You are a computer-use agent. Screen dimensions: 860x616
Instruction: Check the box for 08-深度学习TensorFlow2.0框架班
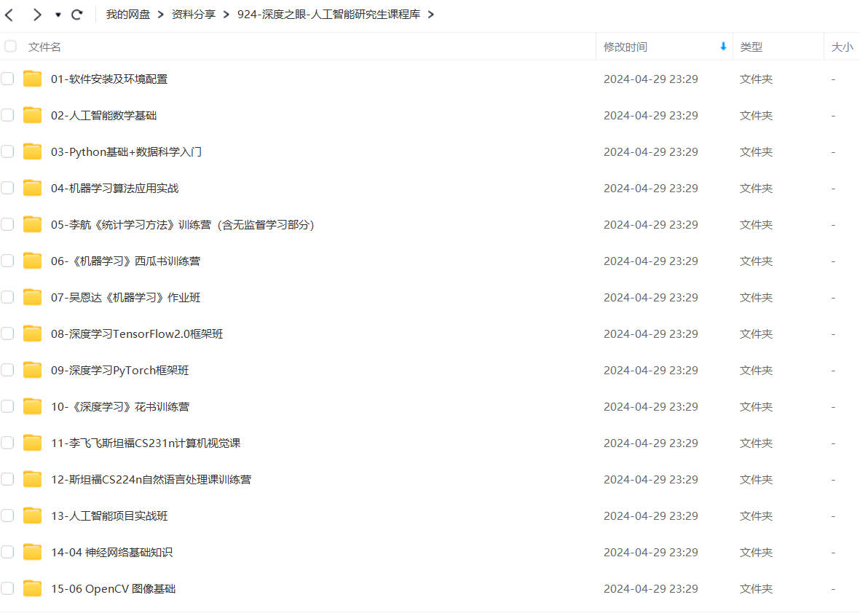[7, 333]
